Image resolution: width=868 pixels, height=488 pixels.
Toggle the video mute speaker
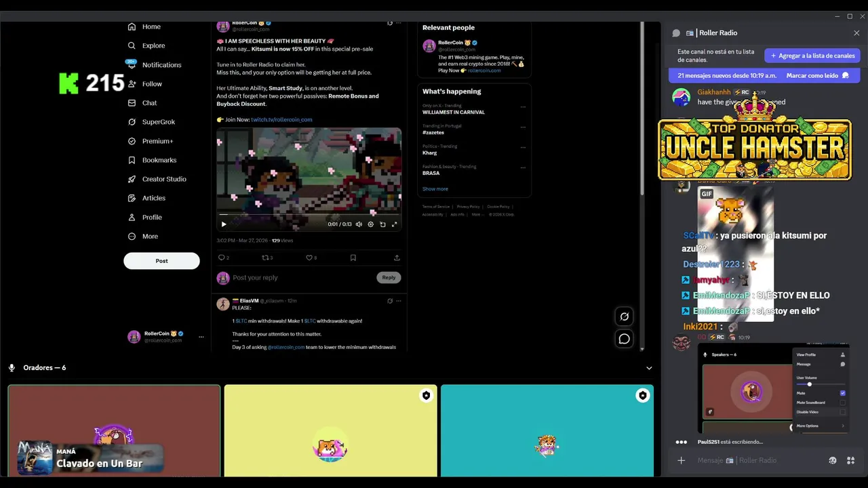tap(359, 224)
